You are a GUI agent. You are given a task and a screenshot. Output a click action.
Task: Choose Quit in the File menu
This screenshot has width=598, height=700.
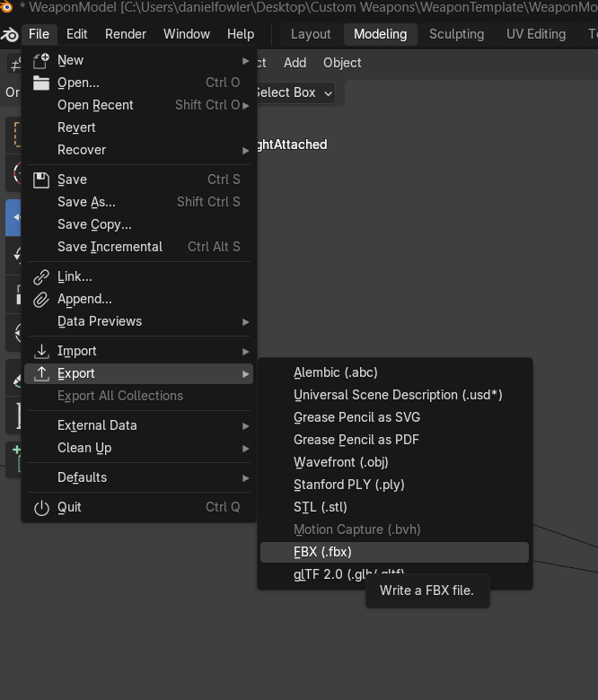click(x=139, y=508)
